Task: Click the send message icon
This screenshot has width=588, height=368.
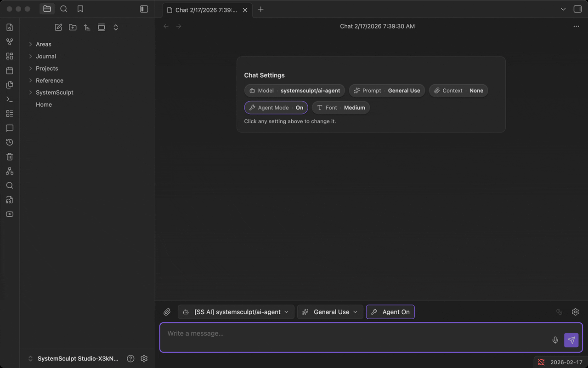Action: (571, 340)
